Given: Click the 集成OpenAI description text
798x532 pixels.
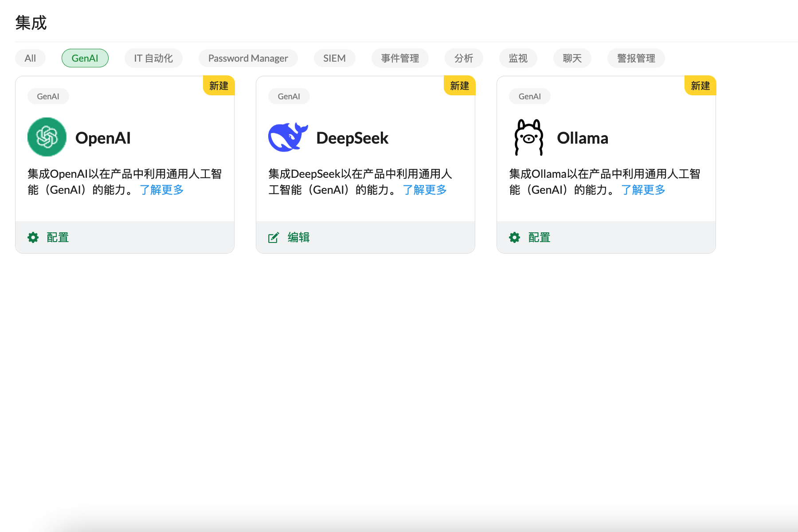Looking at the screenshot, I should tap(125, 182).
